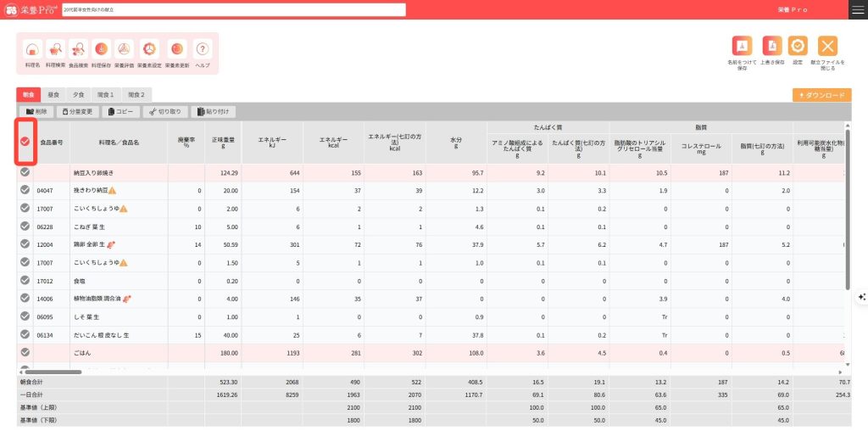Open the 栄養素設定 nutrient settings icon
The image size is (868, 431).
[149, 49]
